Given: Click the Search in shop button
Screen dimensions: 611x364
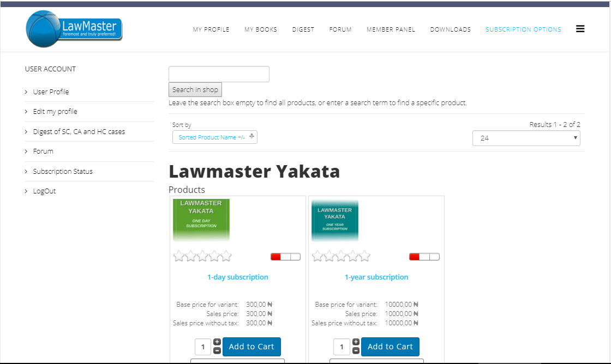Looking at the screenshot, I should coord(195,89).
